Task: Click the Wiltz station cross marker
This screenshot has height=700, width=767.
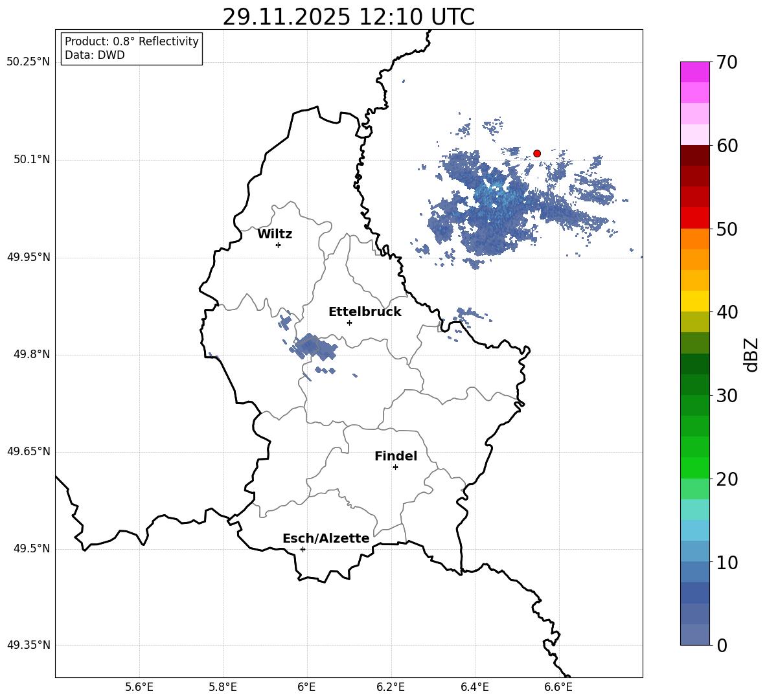Action: click(x=278, y=245)
